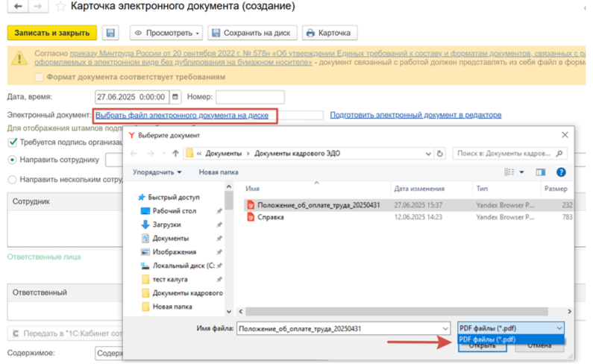Enable 'Формат документа соответствует требованиям' checkbox
Viewport: 593px width, 364px height.
(39, 77)
